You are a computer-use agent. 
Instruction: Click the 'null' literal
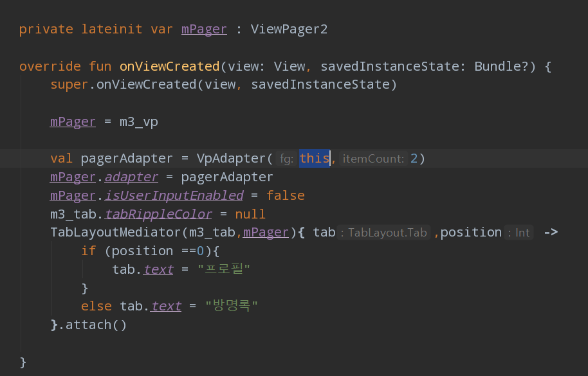[x=250, y=214]
